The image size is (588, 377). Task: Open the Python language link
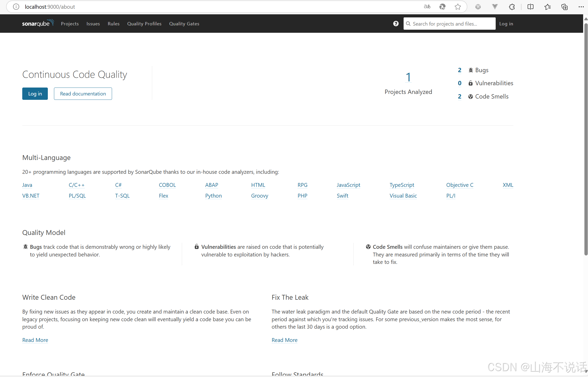click(213, 196)
